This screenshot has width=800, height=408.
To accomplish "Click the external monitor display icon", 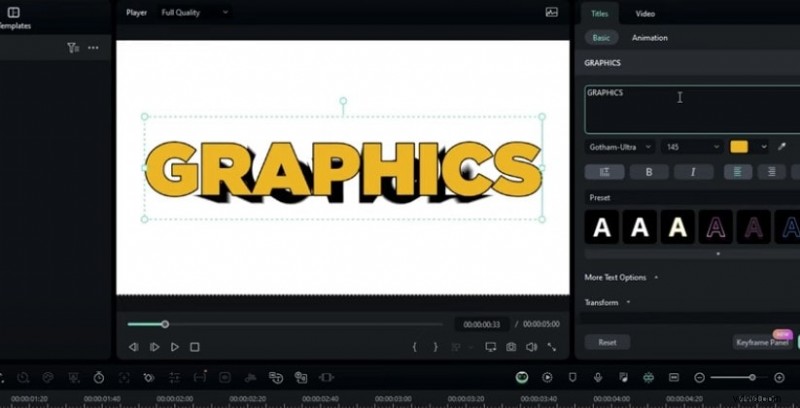I will pos(491,347).
